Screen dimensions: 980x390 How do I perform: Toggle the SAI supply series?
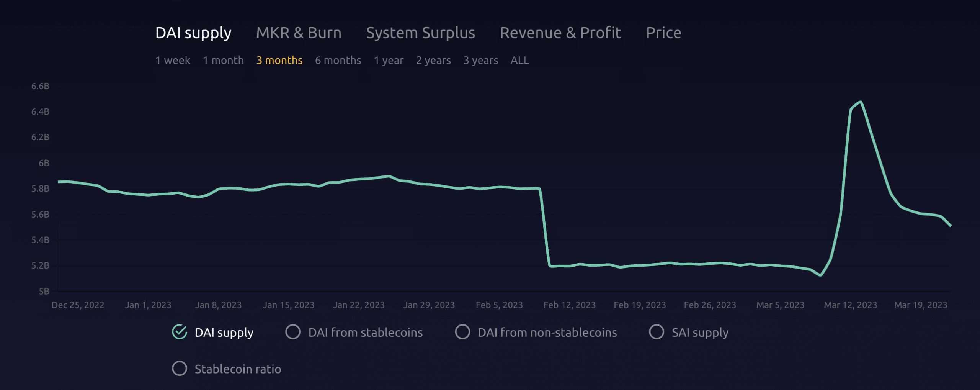[x=657, y=332]
